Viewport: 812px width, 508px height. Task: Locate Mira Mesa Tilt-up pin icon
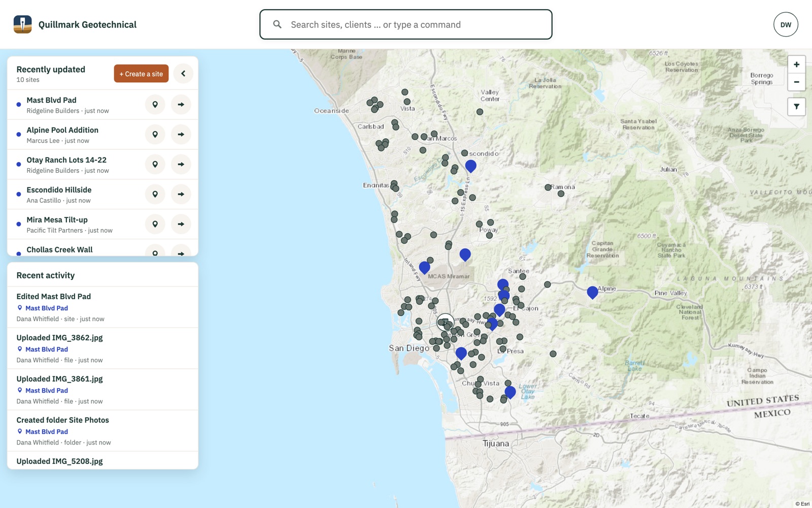(155, 225)
